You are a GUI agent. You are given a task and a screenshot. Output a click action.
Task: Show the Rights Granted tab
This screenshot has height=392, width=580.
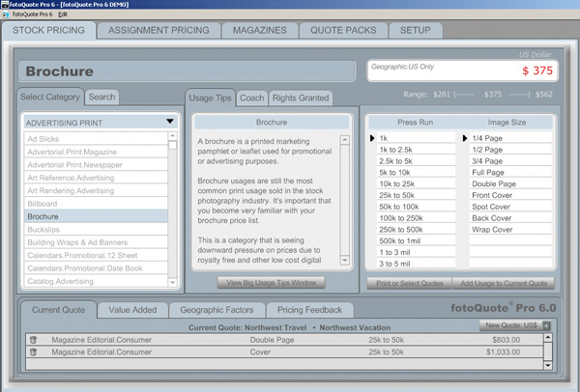pos(302,98)
